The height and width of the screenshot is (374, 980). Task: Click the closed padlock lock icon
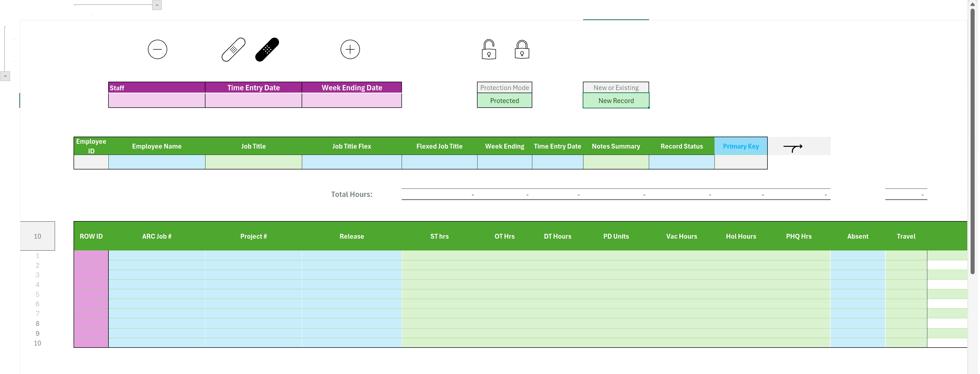(522, 50)
